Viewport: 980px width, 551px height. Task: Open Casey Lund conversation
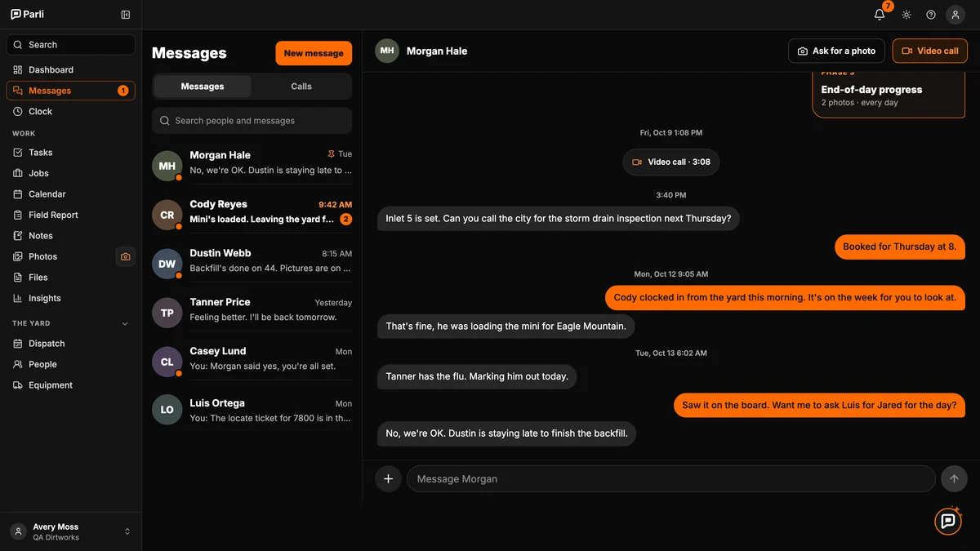[252, 362]
